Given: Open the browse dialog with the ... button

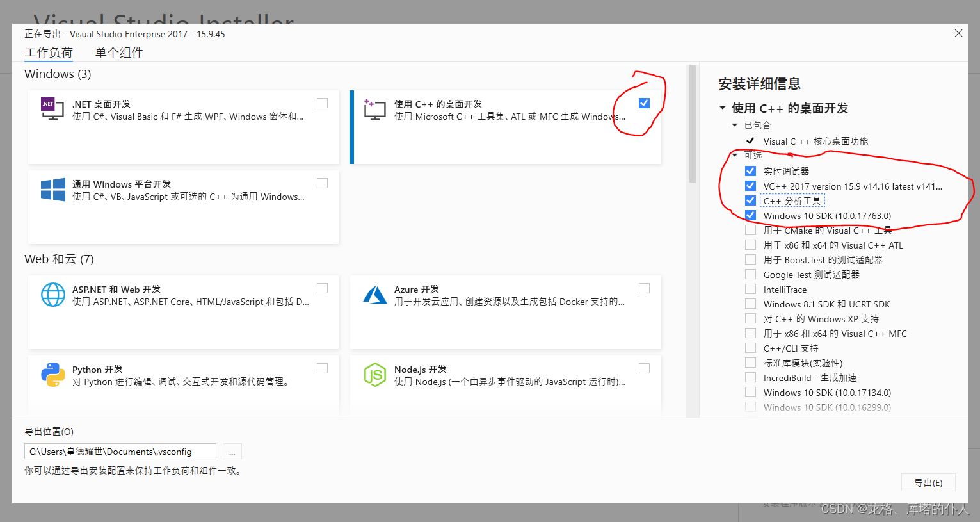Looking at the screenshot, I should point(232,451).
